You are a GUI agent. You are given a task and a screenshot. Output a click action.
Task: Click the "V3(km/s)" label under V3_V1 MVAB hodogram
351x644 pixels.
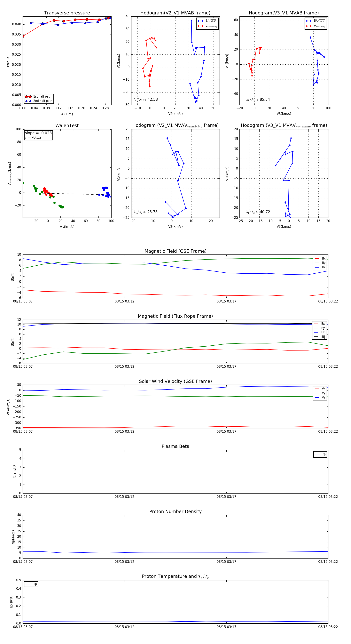coord(284,114)
